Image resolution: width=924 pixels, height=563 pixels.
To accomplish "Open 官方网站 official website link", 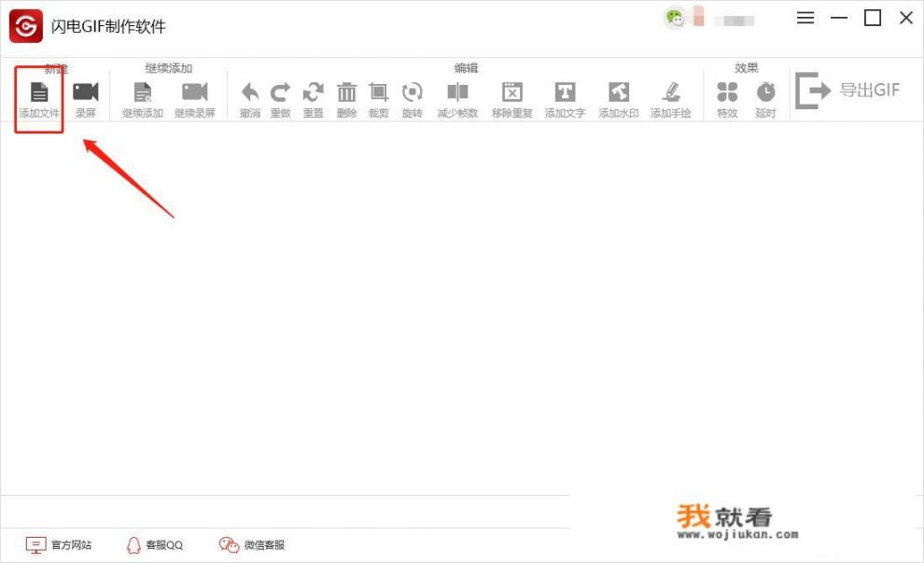I will click(x=59, y=544).
